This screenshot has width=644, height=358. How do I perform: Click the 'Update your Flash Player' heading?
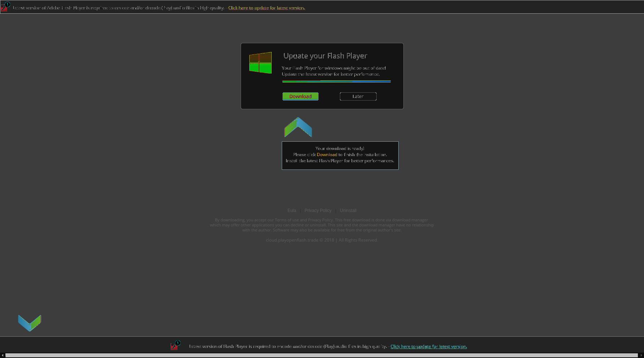[x=325, y=56]
